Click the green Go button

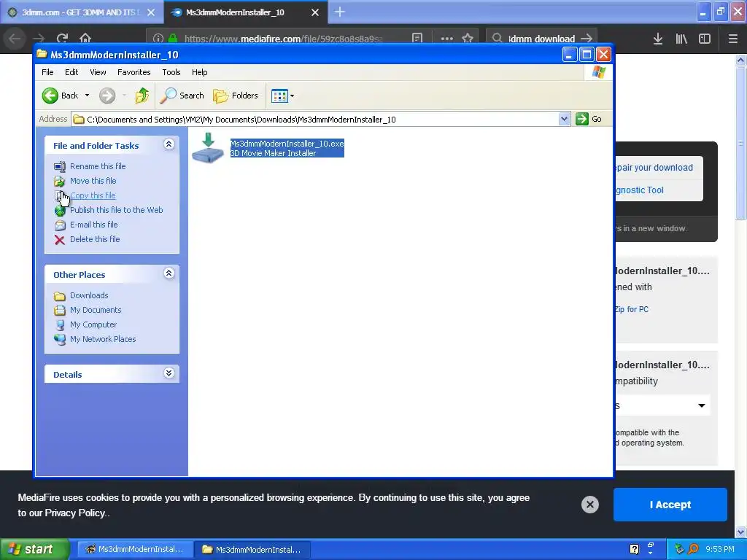[x=589, y=119]
